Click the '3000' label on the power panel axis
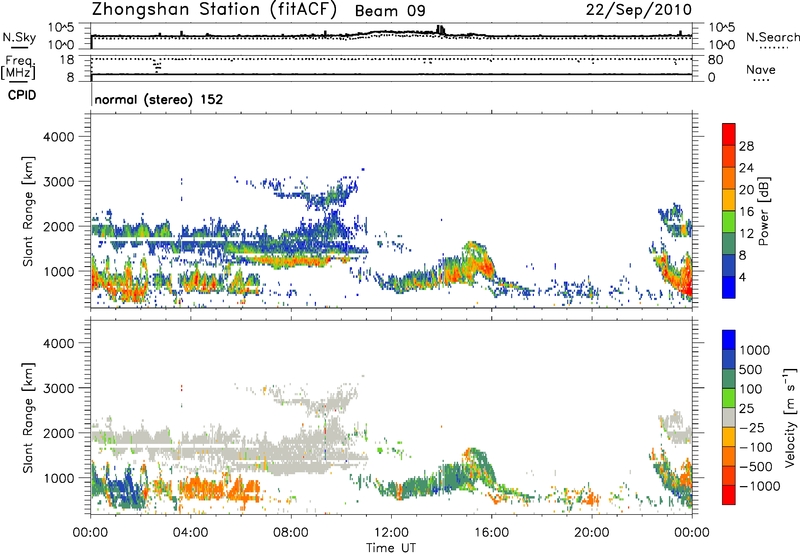Viewport: 800px width, 554px height. [x=59, y=182]
